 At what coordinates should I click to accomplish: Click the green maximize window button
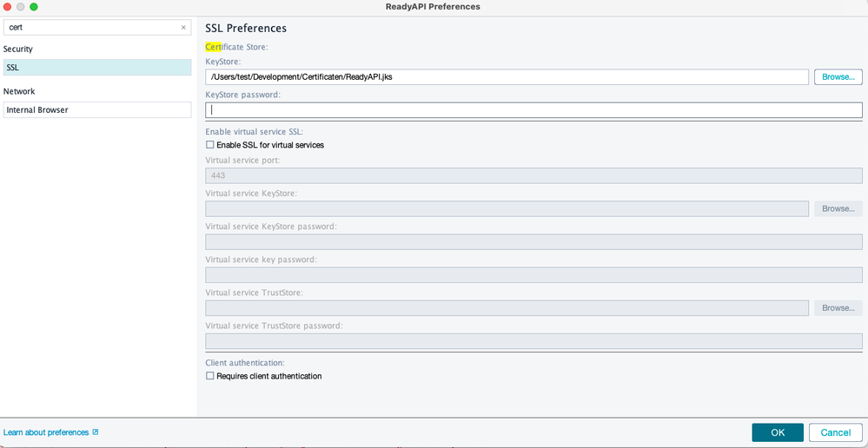[34, 7]
